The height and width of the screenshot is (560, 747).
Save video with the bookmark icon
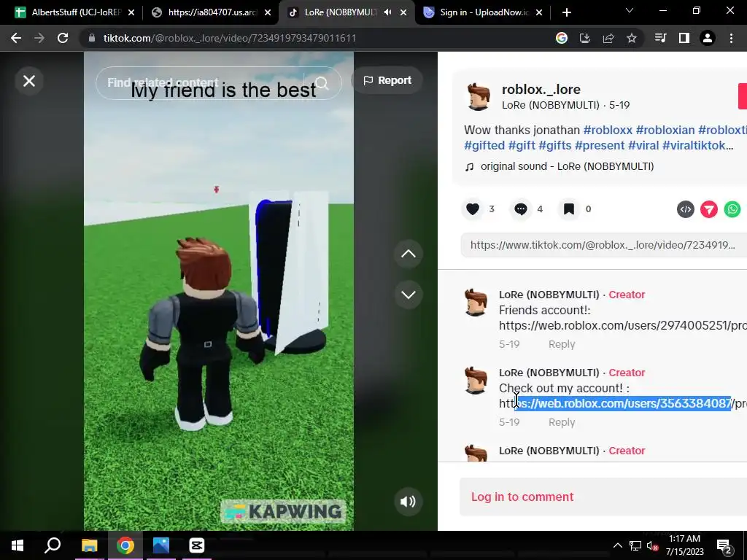click(569, 209)
